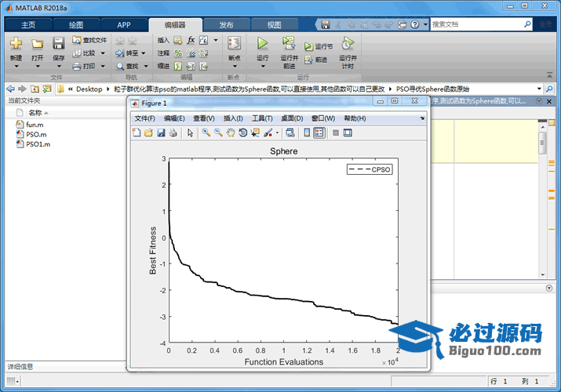Click the smart indent icon
The width and height of the screenshot is (561, 392).
pyautogui.click(x=178, y=66)
